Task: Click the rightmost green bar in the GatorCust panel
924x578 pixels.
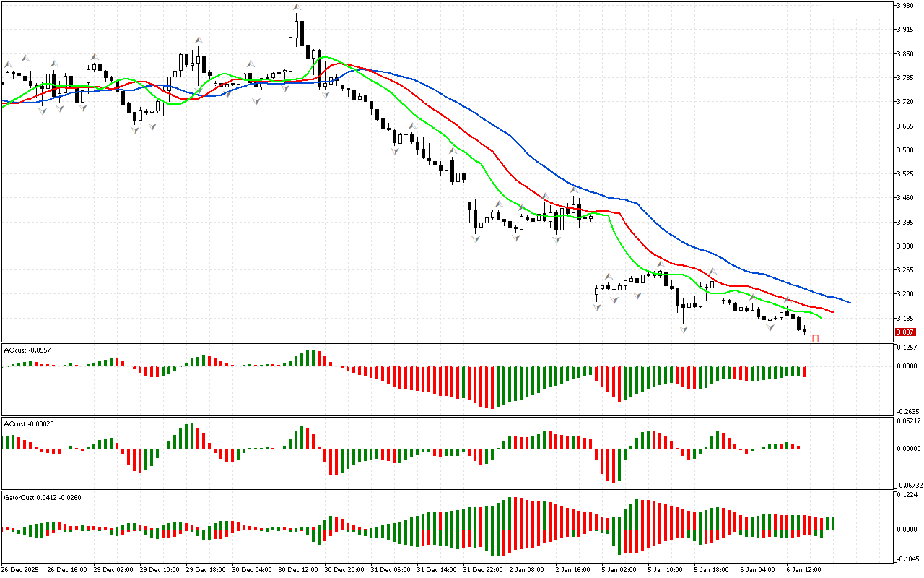Action: [833, 523]
